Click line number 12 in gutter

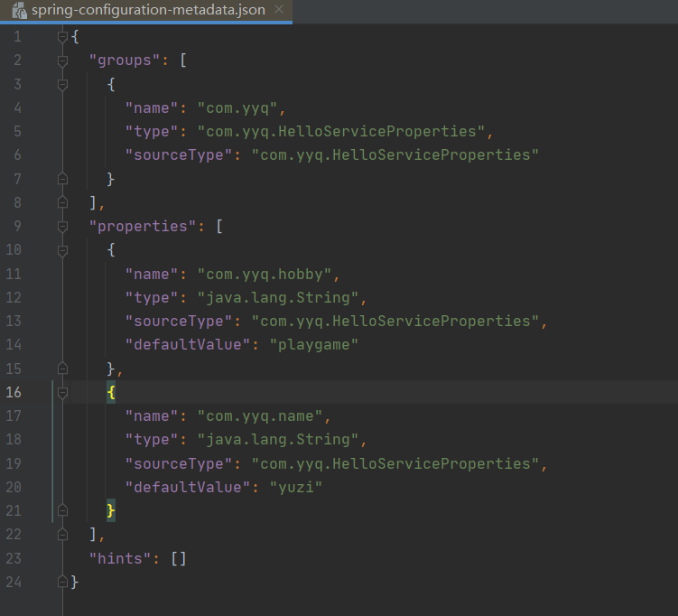14,297
